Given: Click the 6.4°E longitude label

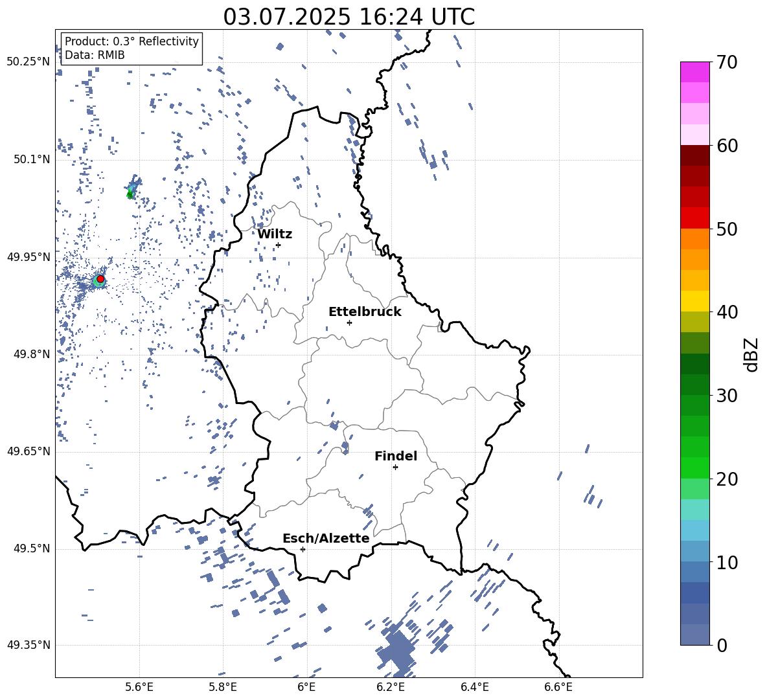Looking at the screenshot, I should click(474, 687).
